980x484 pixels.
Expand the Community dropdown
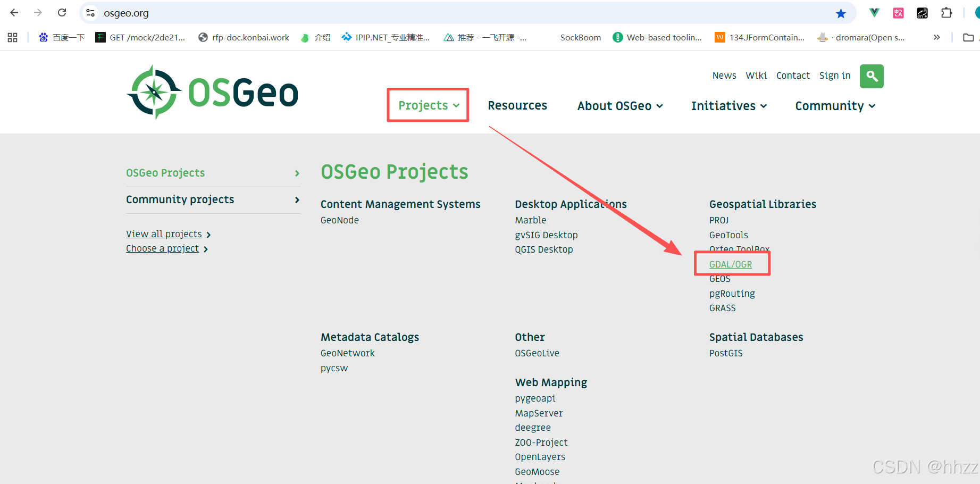click(x=835, y=106)
